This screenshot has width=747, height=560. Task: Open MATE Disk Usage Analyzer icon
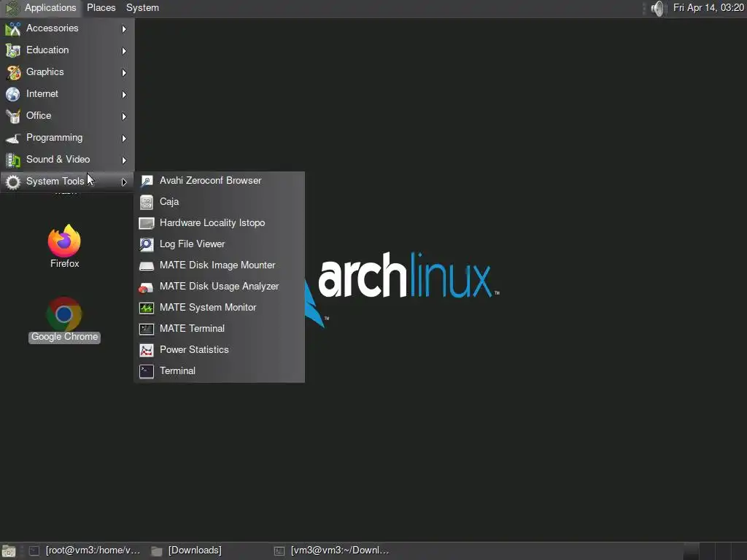pyautogui.click(x=147, y=287)
